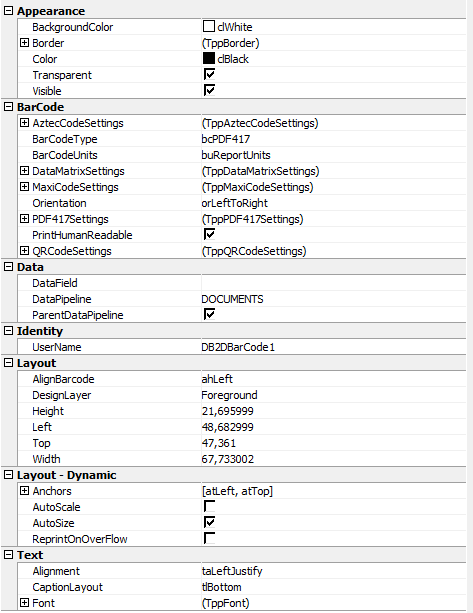Click the UserName value DB2DBarCode1
The width and height of the screenshot is (473, 613).
click(238, 347)
